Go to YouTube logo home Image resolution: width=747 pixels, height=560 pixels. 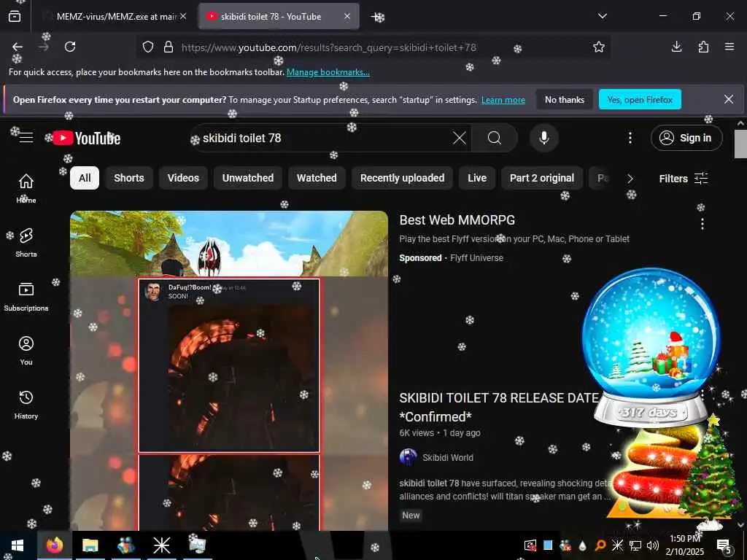87,138
